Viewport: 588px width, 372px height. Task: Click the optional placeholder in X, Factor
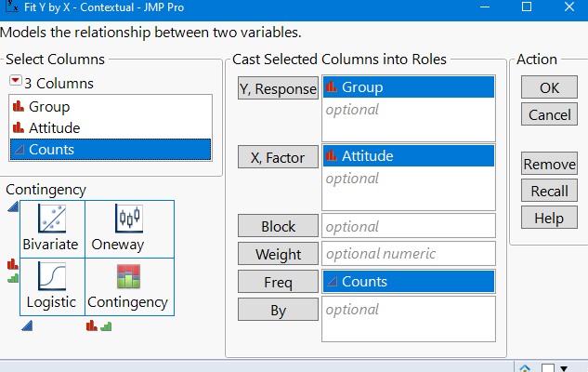(x=352, y=179)
